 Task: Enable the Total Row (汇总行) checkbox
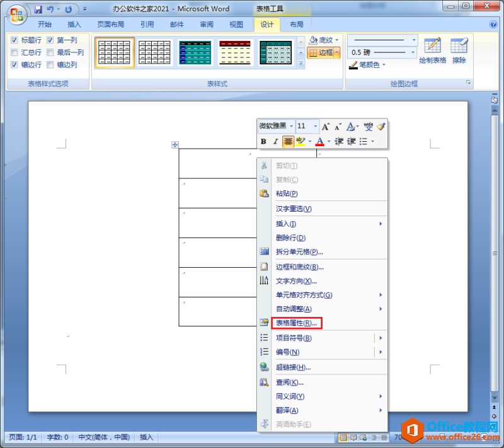14,52
